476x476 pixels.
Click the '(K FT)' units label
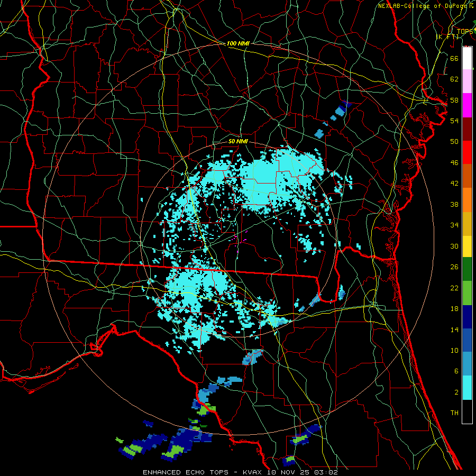tap(447, 36)
